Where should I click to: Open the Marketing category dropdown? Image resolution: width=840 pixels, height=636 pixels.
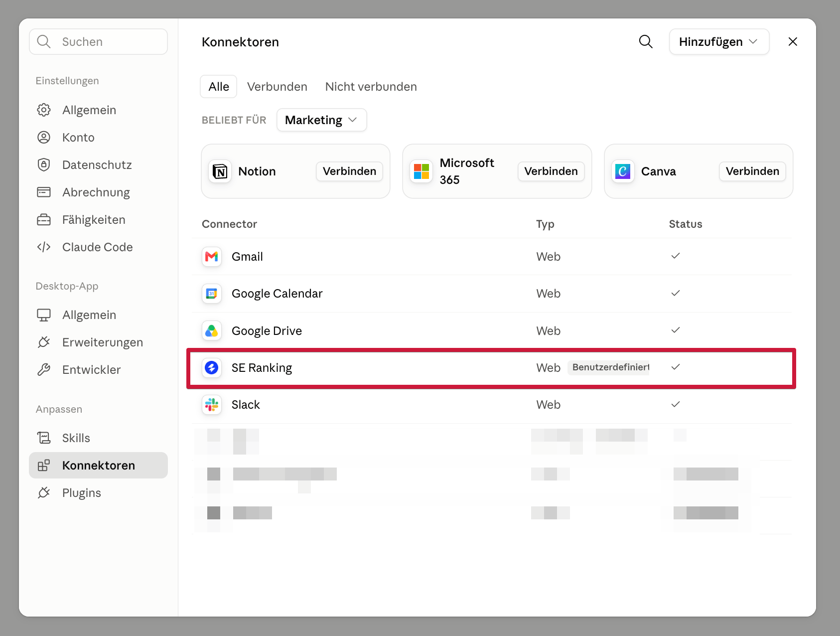(x=321, y=120)
